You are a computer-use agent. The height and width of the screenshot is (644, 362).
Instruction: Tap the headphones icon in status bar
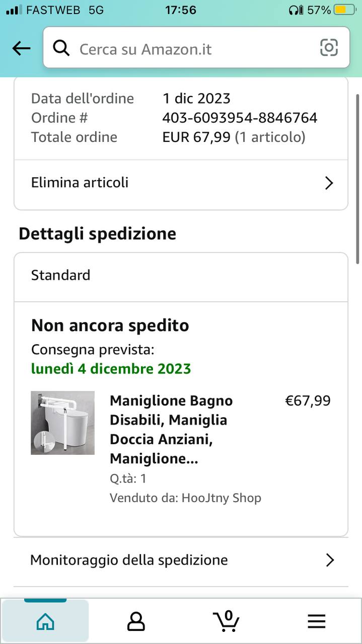pos(296,10)
